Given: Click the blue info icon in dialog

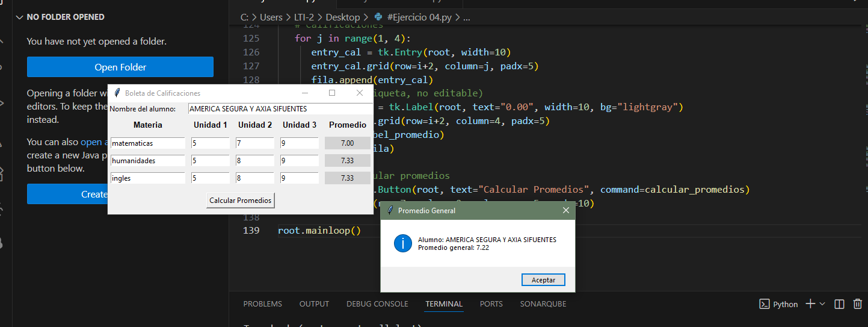Looking at the screenshot, I should tap(402, 243).
